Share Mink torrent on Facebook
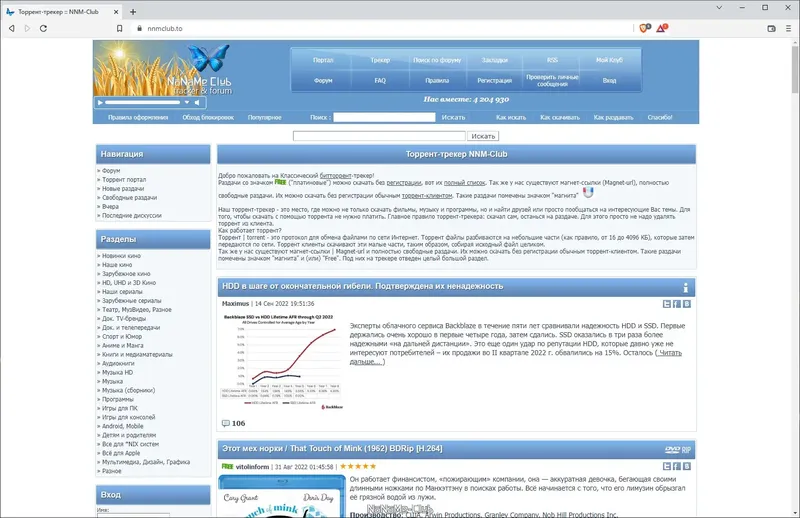This screenshot has width=800, height=518. [677, 466]
